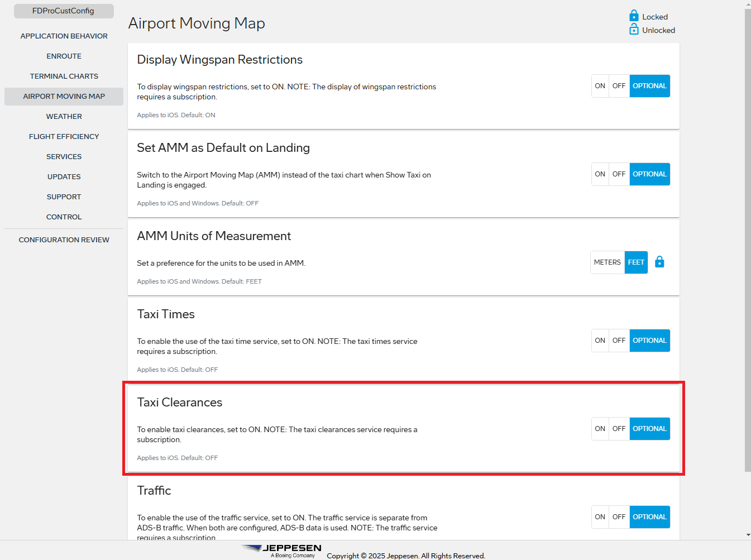Viewport: 751px width, 560px height.
Task: Click 'Applies to iOS and Windows. Default: FEET' note
Action: tap(199, 281)
